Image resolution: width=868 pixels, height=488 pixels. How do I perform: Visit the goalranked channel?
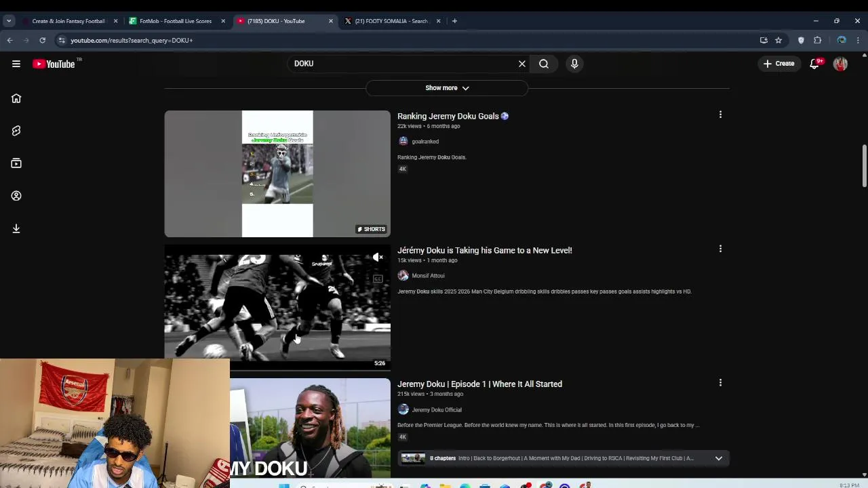pyautogui.click(x=425, y=142)
